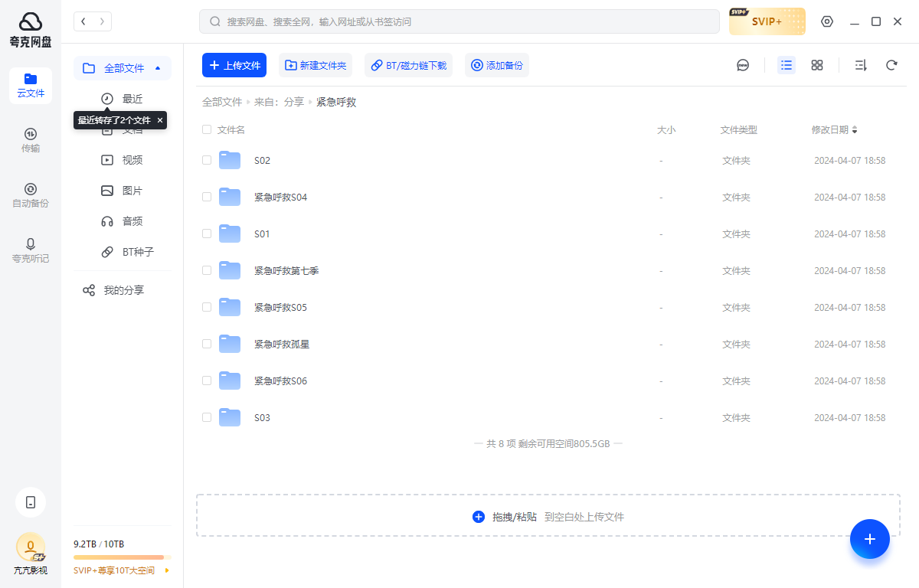The width and height of the screenshot is (919, 588).
Task: Open the 自动备份 auto backup icon
Action: pyautogui.click(x=31, y=195)
